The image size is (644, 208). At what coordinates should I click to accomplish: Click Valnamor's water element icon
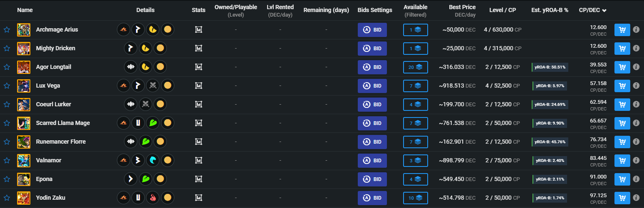pos(154,160)
